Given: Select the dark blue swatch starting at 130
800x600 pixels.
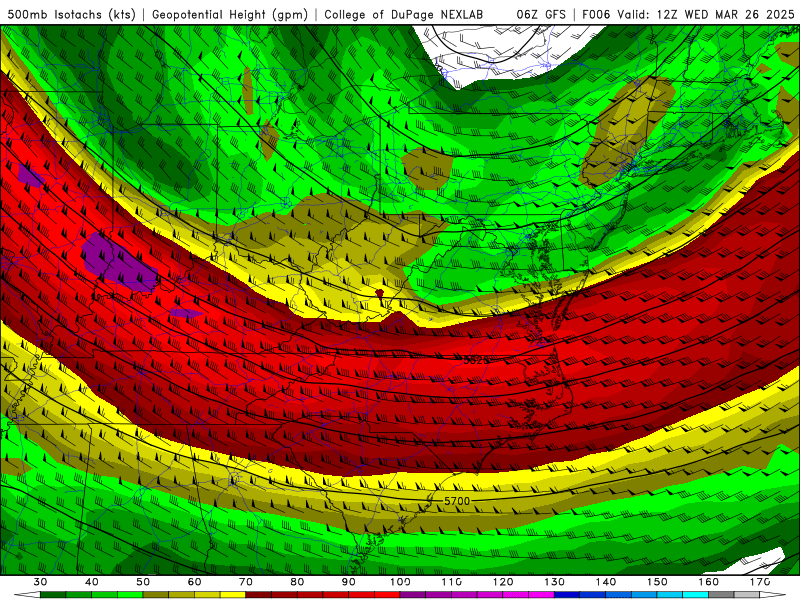Looking at the screenshot, I should (567, 595).
